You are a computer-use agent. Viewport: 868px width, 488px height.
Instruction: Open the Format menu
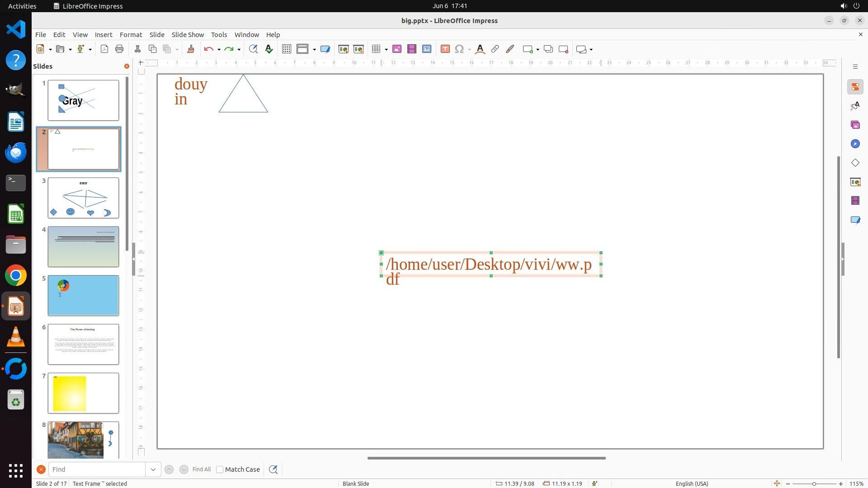click(131, 35)
